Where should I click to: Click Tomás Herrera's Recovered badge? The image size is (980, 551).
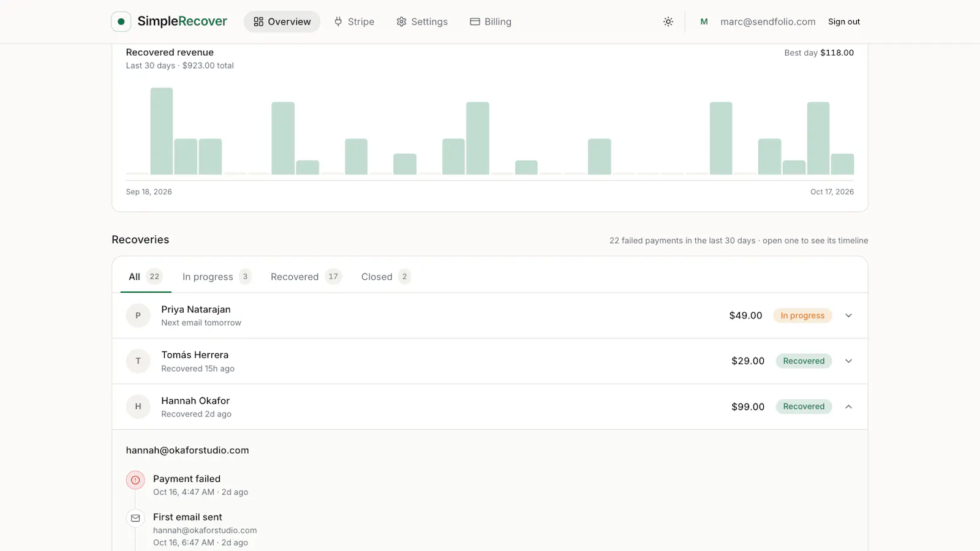point(804,361)
